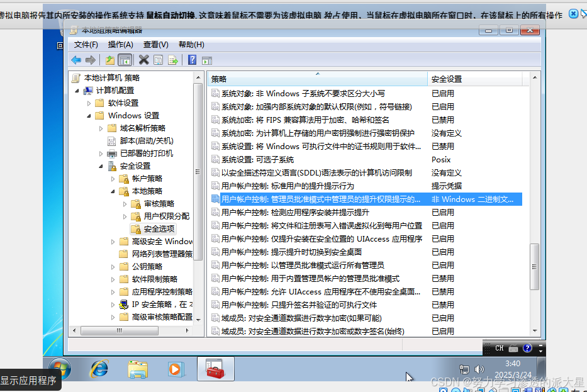Click the tree pane scroll up arrow

click(198, 77)
